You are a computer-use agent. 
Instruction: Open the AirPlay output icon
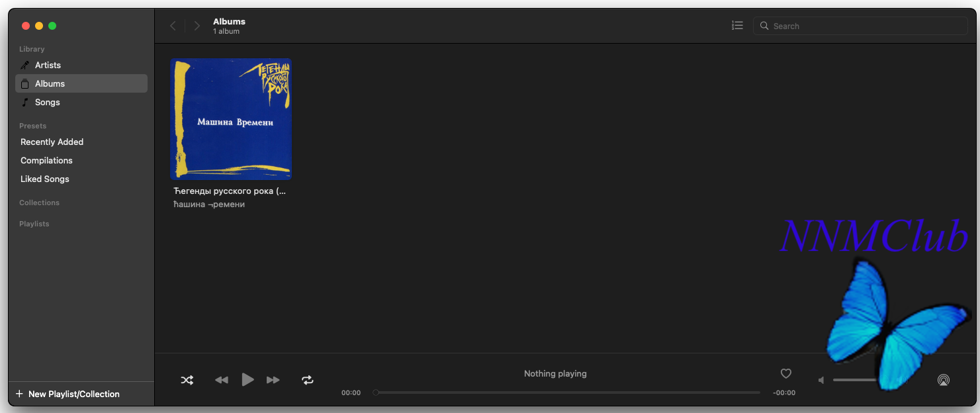click(944, 380)
